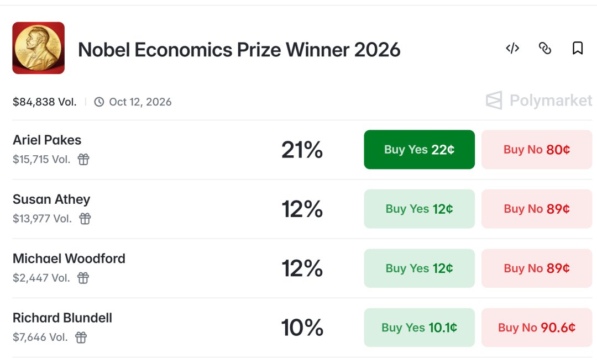
Task: Buy No at 89¢ for Michael Woodford
Action: tap(537, 268)
